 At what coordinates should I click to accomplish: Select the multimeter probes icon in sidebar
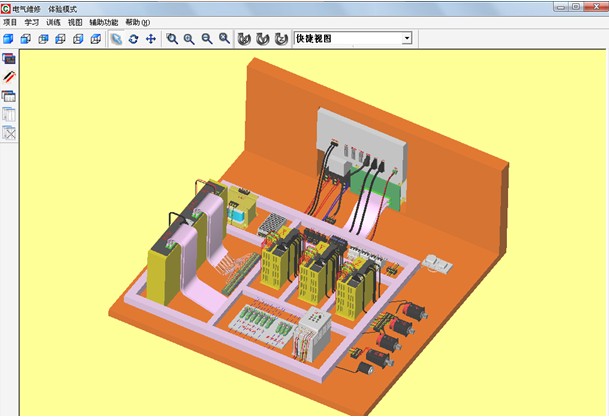9,77
